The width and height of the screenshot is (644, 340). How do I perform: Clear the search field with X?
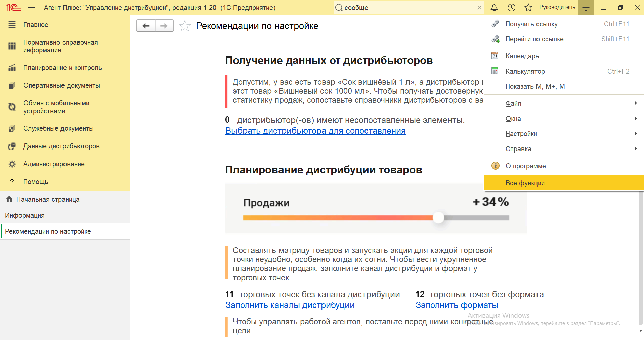(x=479, y=8)
